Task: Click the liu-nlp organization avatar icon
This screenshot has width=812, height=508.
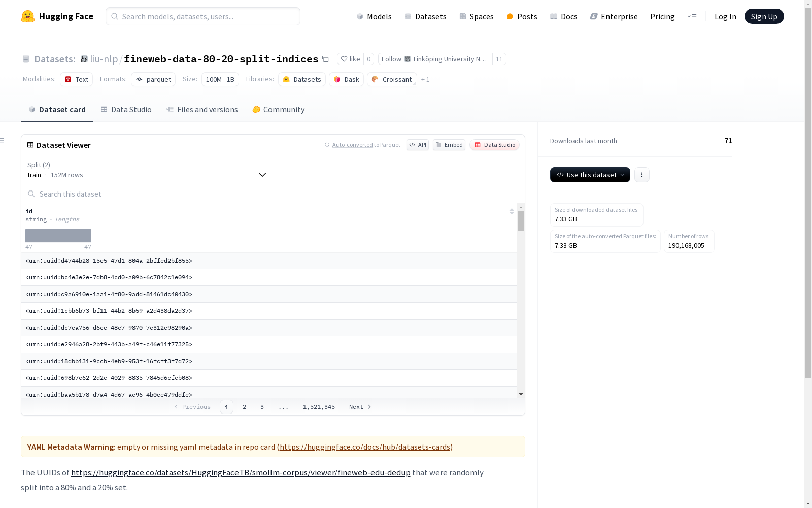Action: (x=84, y=59)
